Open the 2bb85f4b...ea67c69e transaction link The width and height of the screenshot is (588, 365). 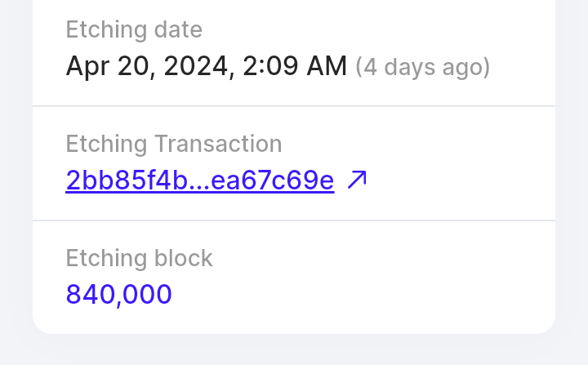point(199,180)
